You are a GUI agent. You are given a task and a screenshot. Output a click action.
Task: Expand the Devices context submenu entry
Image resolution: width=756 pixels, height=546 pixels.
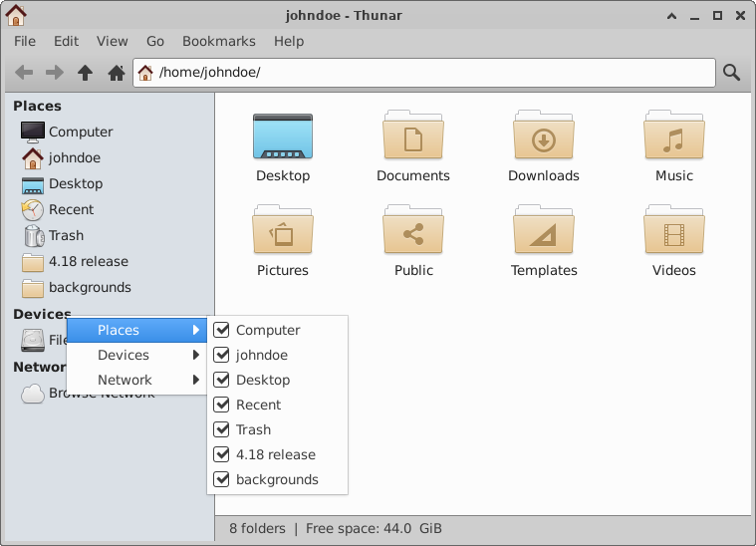pyautogui.click(x=136, y=355)
